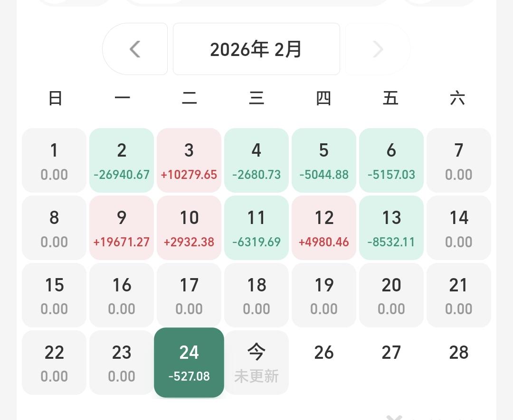513x420 pixels.
Task: Click the 日 weekday header
Action: pyautogui.click(x=55, y=98)
